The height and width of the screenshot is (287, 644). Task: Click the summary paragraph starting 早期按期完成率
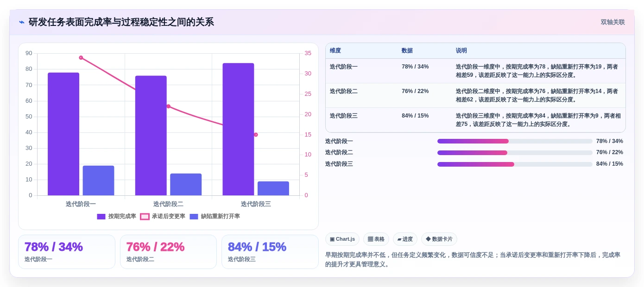(x=473, y=259)
